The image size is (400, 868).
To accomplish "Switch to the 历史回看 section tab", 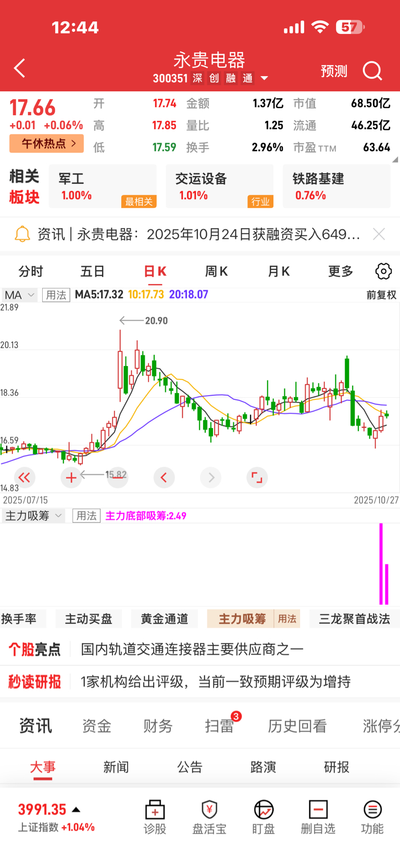I will coord(297,726).
